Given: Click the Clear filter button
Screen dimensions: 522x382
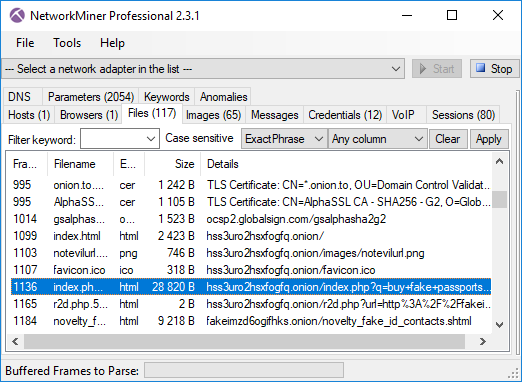Looking at the screenshot, I should click(x=447, y=139).
